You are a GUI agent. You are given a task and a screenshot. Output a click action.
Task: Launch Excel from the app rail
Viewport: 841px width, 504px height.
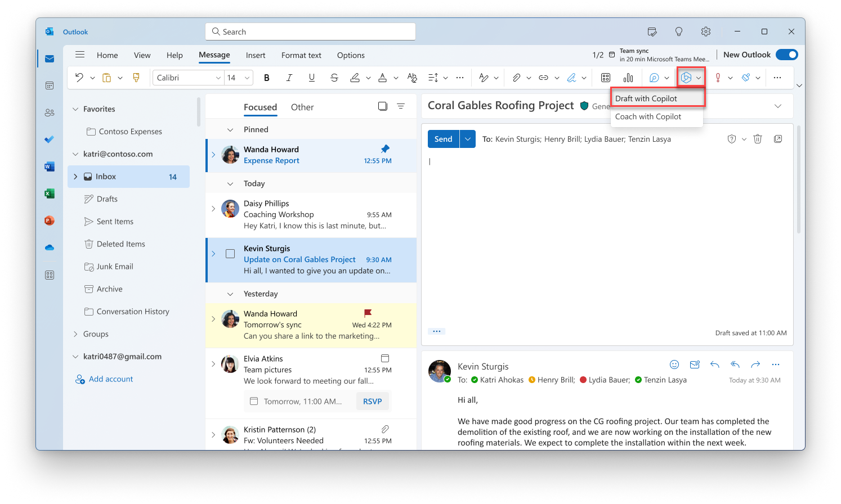[50, 193]
